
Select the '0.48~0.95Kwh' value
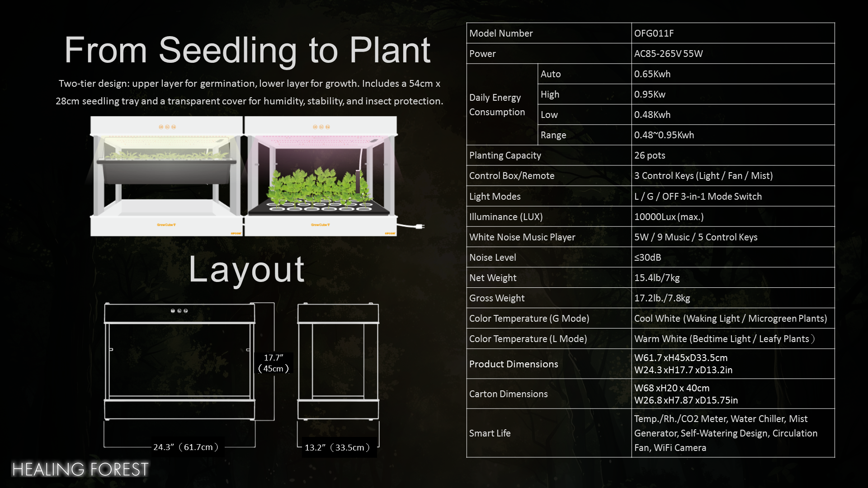[664, 135]
